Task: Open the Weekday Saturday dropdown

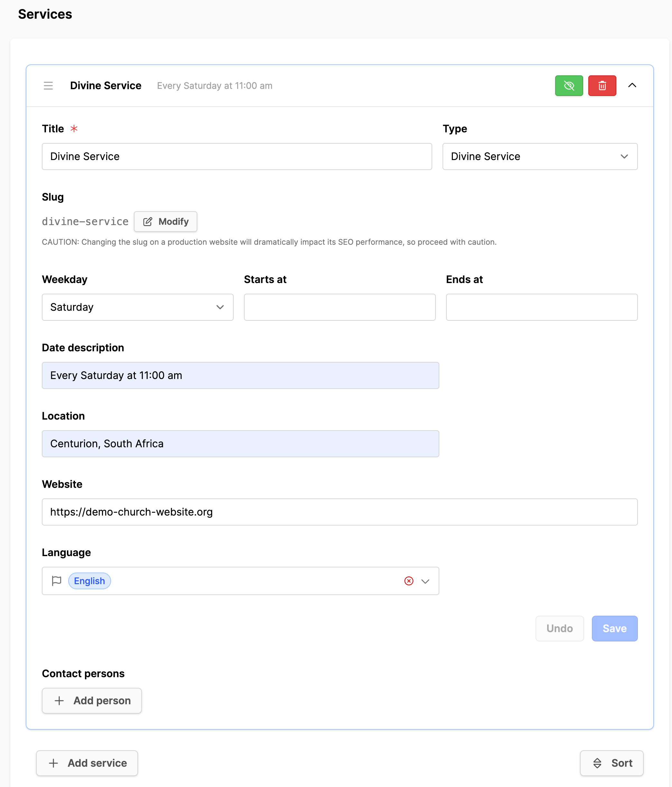Action: coord(137,307)
